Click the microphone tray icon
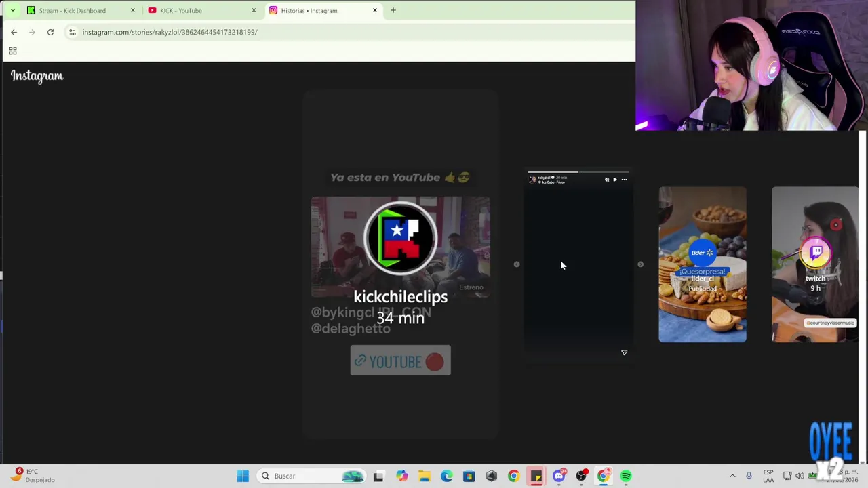The image size is (868, 488). coord(749,476)
